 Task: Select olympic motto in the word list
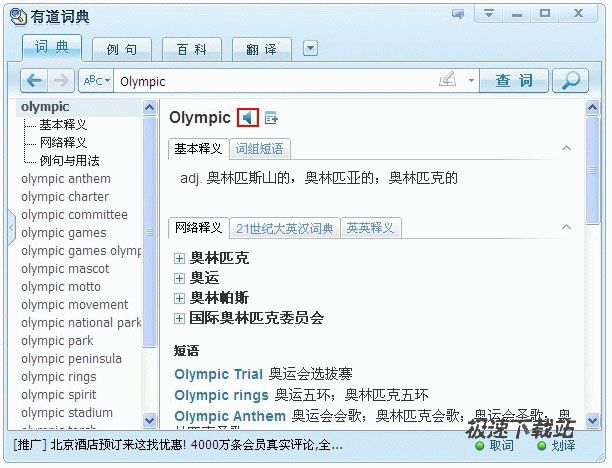coord(61,287)
